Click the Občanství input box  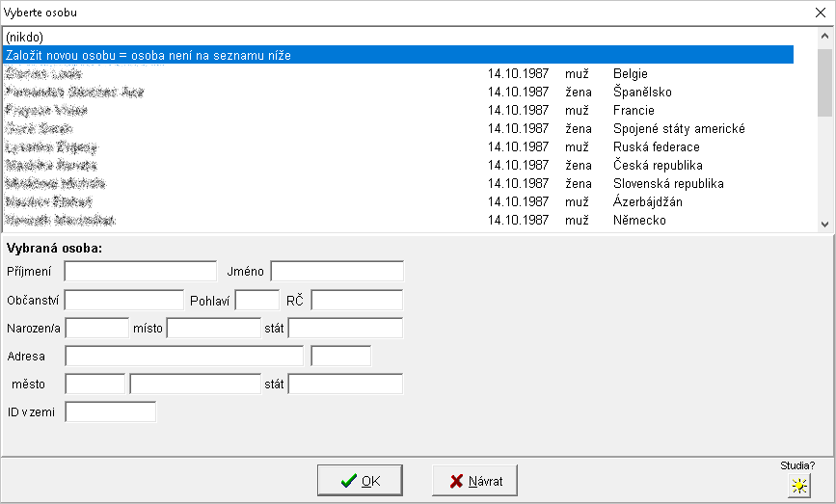click(x=123, y=300)
